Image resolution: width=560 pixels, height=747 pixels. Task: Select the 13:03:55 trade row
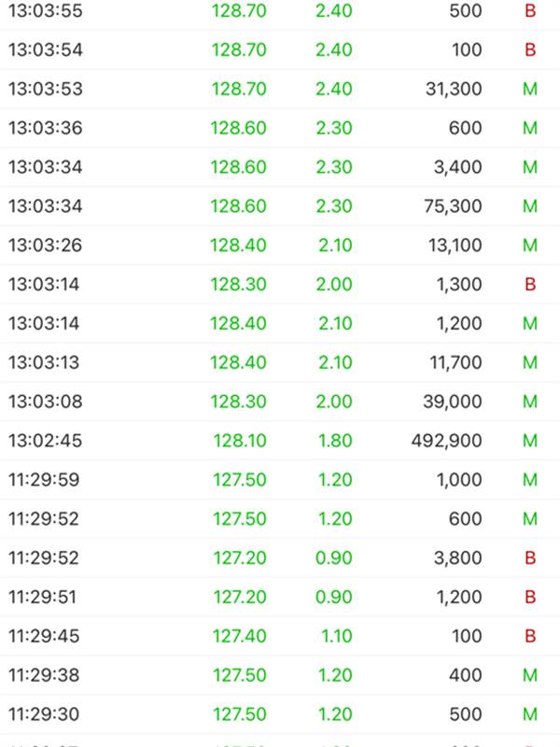(x=280, y=11)
